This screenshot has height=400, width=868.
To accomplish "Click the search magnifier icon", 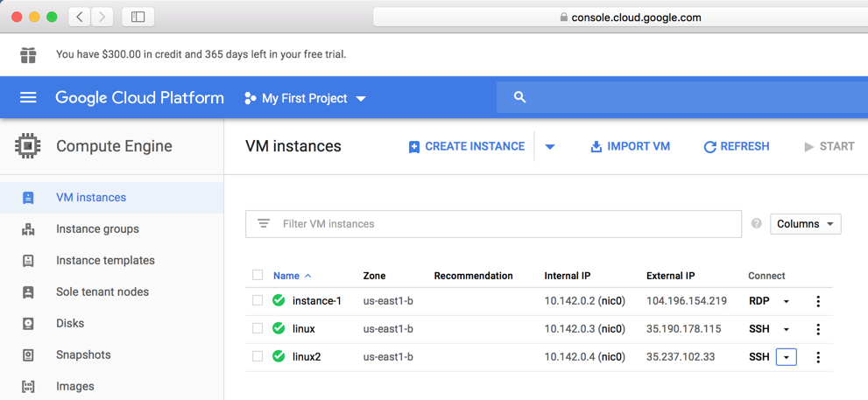I will [519, 98].
